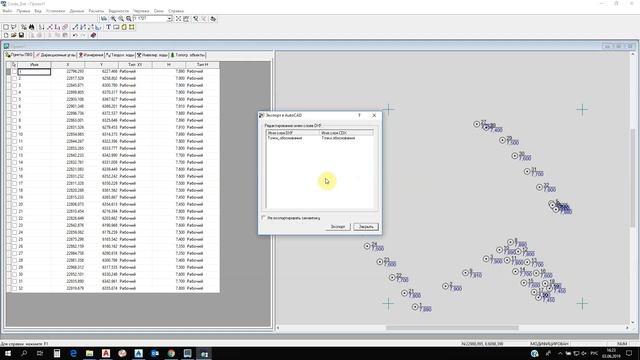Click the fit-all extents icon

pyautogui.click(x=178, y=19)
